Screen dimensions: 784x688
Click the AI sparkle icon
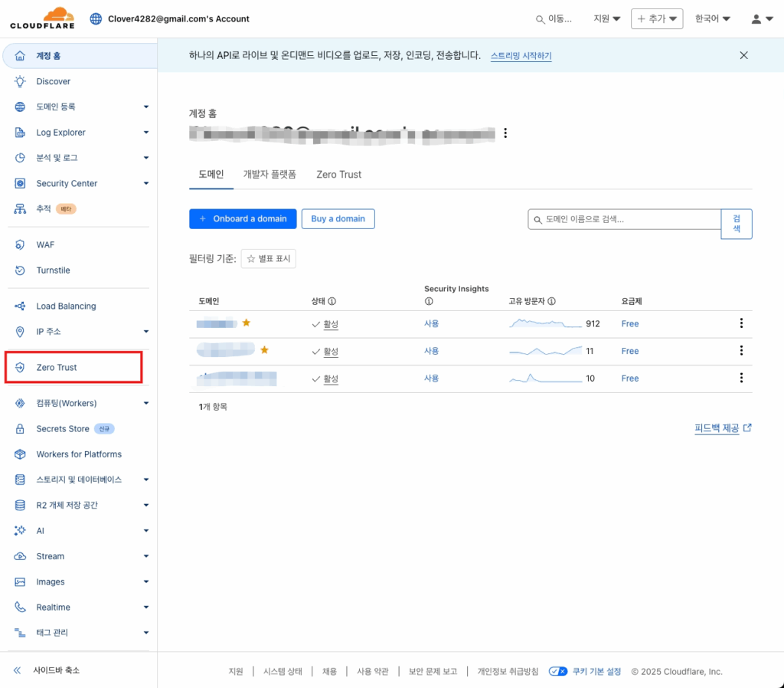pyautogui.click(x=20, y=530)
